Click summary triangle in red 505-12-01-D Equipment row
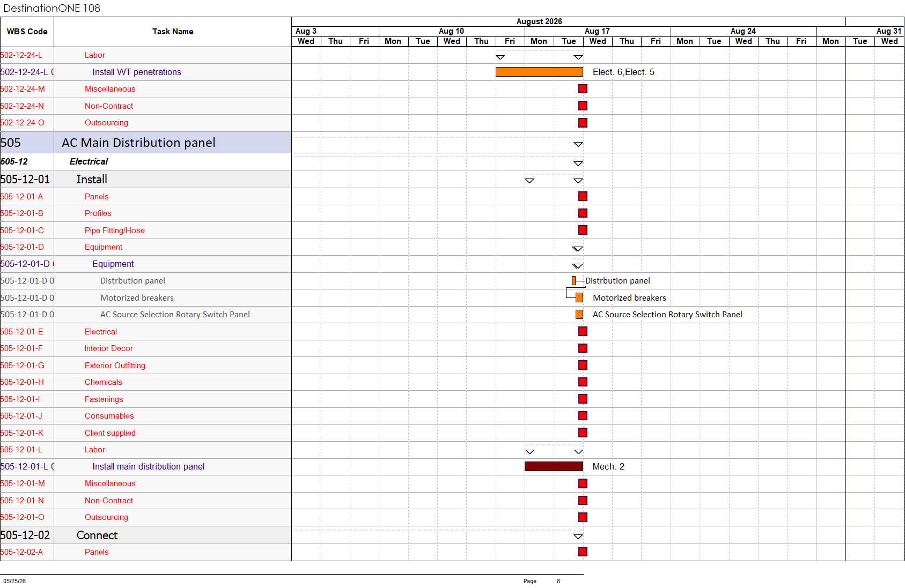This screenshot has width=905, height=588. pos(577,249)
